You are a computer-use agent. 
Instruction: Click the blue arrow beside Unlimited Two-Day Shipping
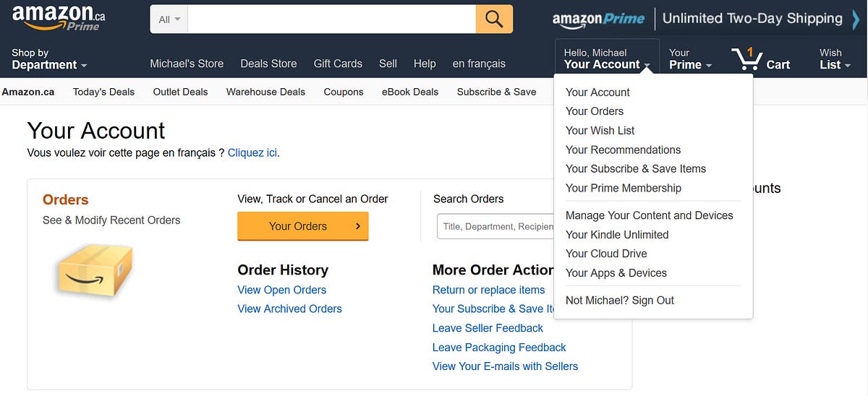tap(856, 19)
